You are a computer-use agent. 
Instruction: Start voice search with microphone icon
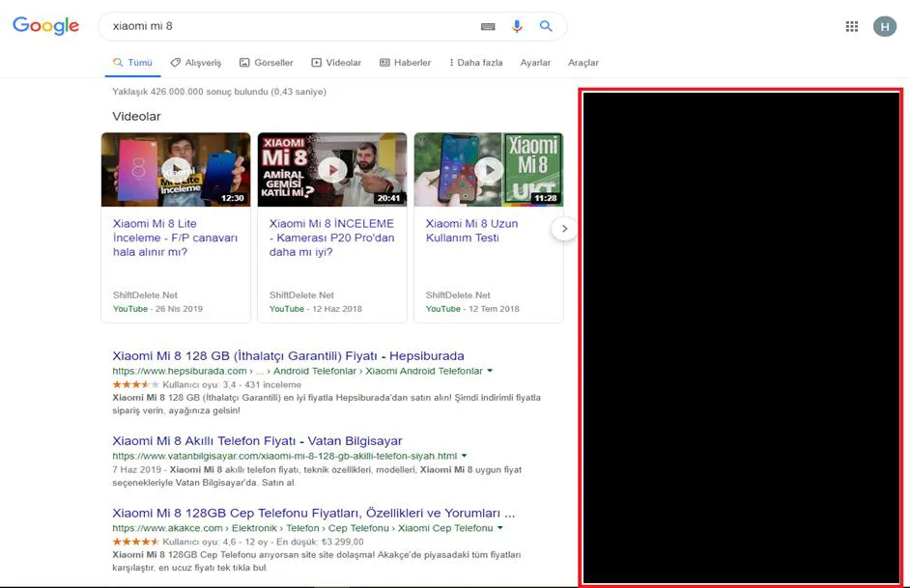coord(517,26)
